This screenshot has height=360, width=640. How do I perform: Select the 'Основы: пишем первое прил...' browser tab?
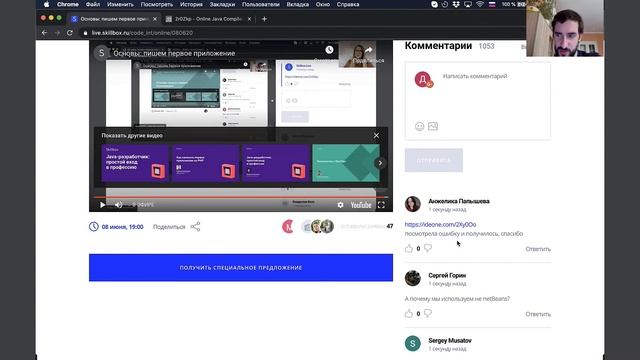[114, 19]
